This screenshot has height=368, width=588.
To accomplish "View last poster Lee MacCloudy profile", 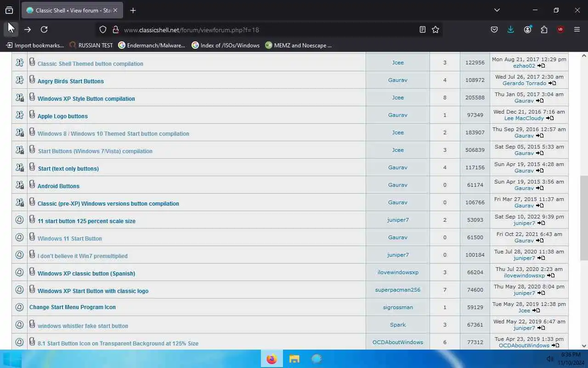I will pyautogui.click(x=524, y=118).
